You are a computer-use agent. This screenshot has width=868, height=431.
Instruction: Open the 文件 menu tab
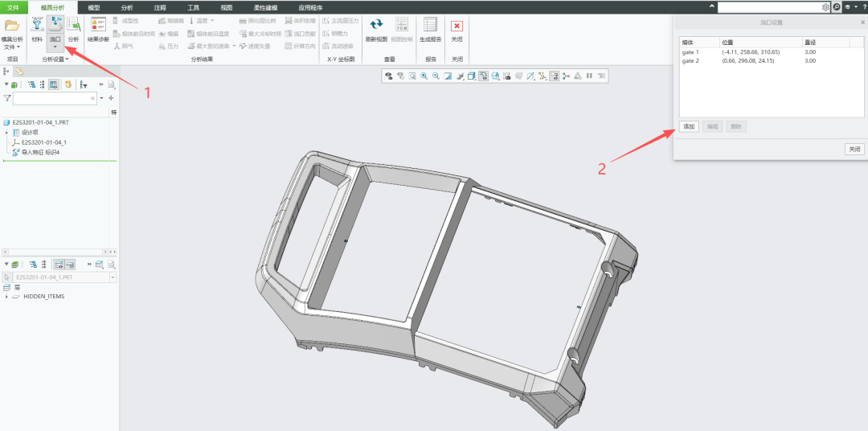[14, 8]
